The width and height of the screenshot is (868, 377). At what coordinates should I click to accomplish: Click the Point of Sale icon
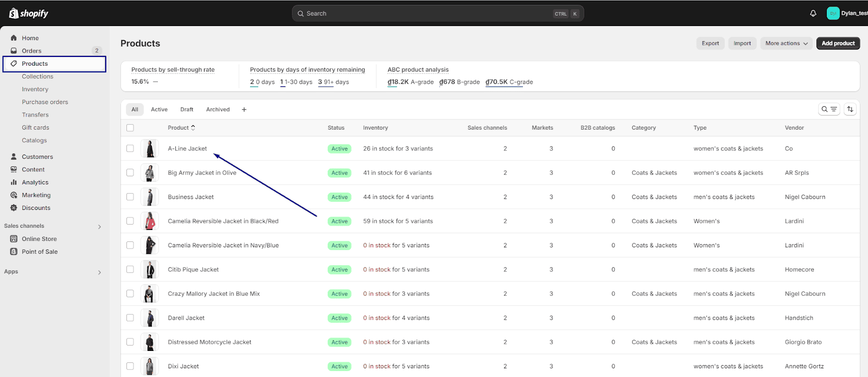tap(14, 252)
